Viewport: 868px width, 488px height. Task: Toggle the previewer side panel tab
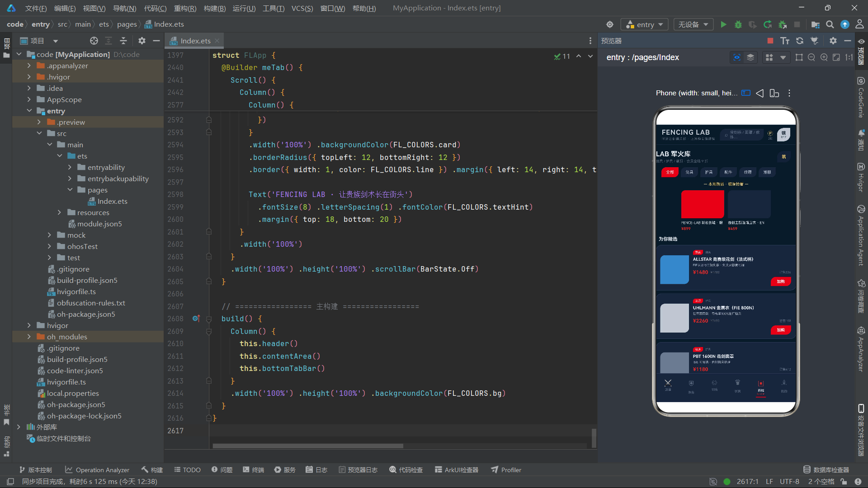click(861, 52)
